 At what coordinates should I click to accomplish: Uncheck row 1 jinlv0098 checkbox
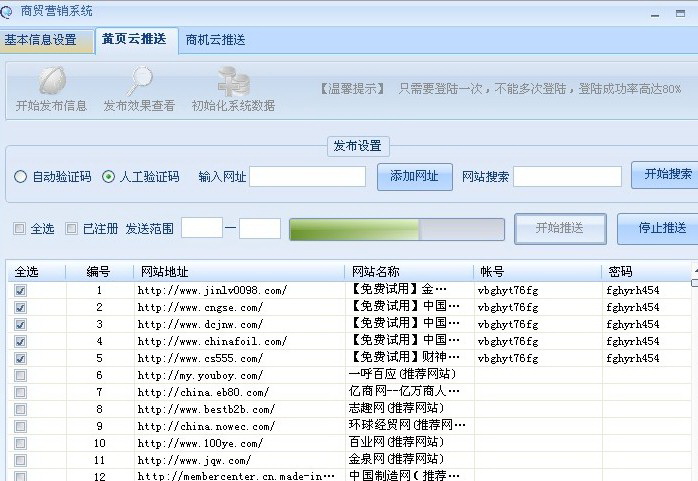click(x=20, y=291)
